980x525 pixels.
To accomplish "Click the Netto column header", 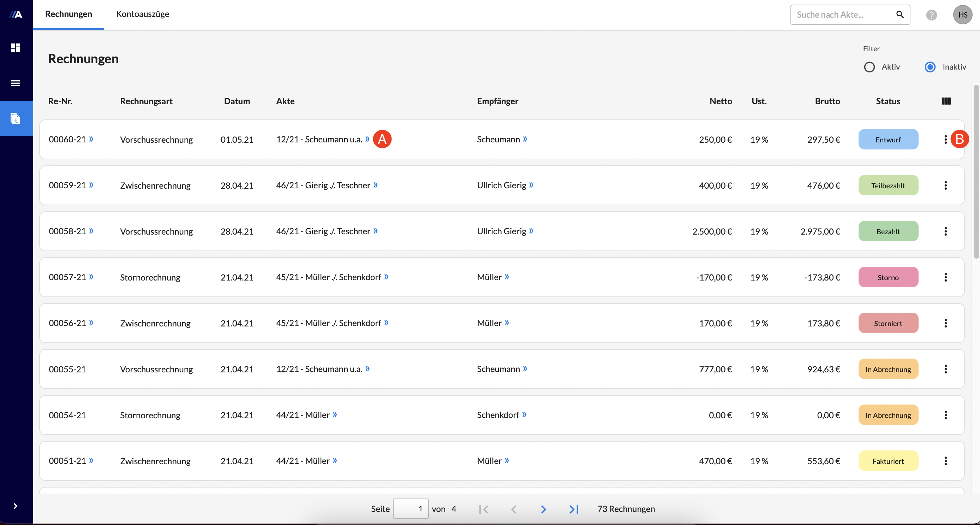I will tap(721, 101).
